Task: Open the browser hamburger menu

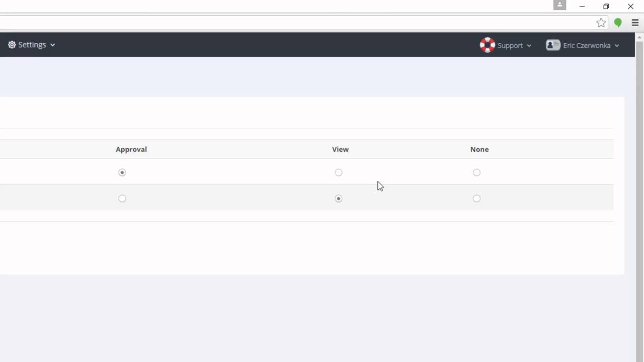Action: (x=635, y=23)
